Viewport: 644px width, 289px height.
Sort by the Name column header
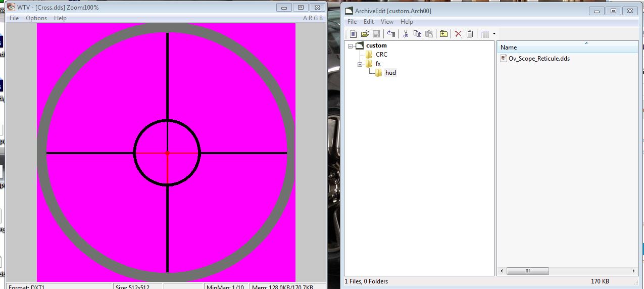568,47
